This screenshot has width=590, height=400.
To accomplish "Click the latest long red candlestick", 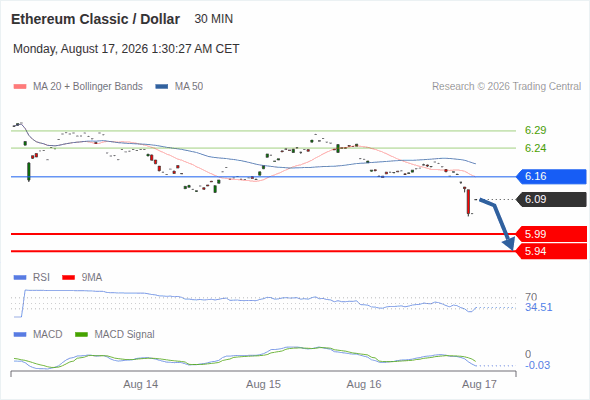I will tap(468, 202).
